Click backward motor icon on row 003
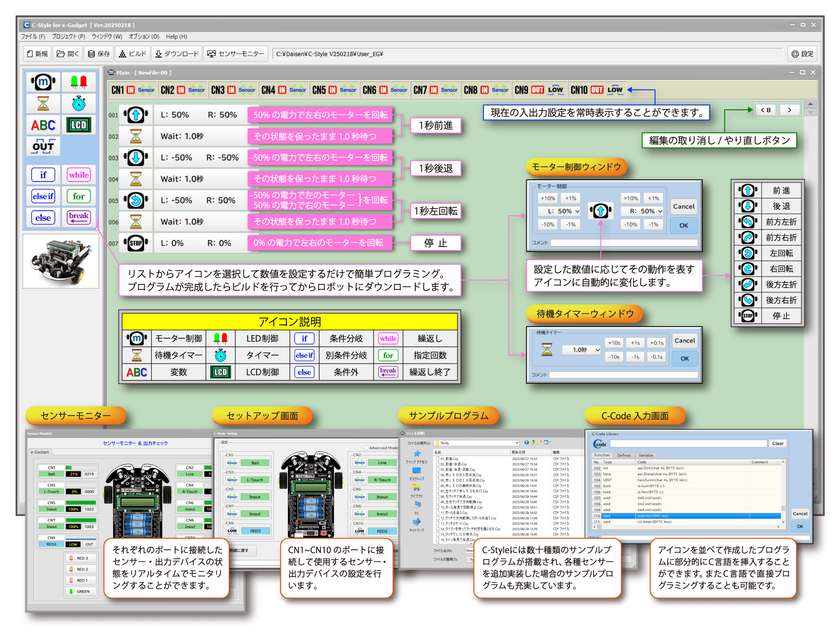 136,158
